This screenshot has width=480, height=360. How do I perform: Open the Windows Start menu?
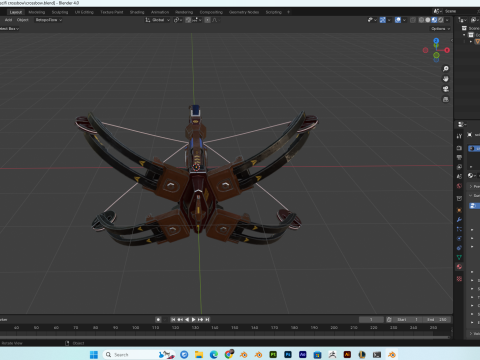coord(94,354)
